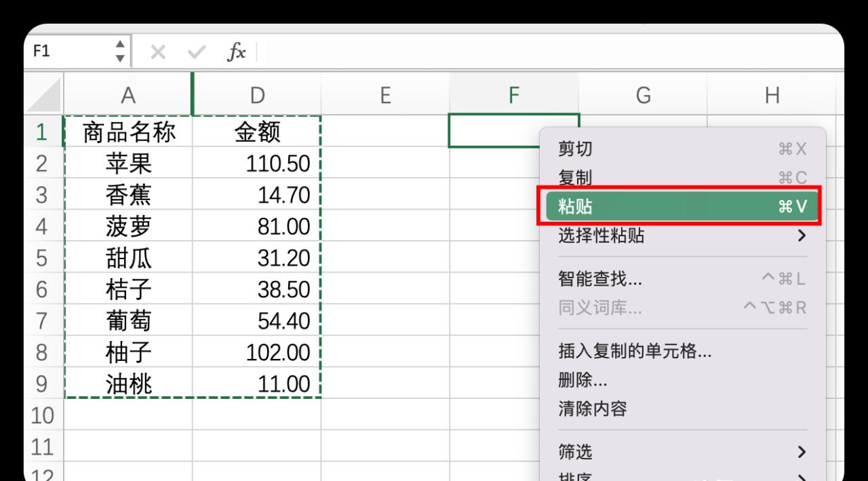Choose 粘贴 from the context menu

pos(683,207)
